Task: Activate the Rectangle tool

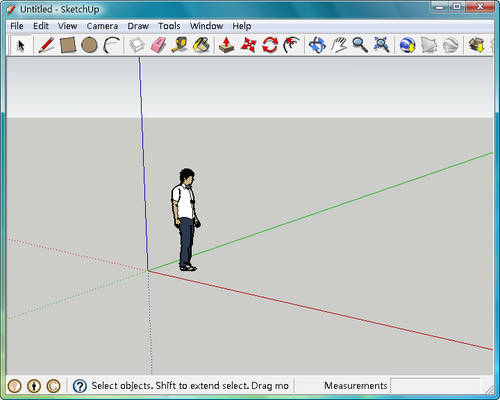Action: tap(68, 45)
